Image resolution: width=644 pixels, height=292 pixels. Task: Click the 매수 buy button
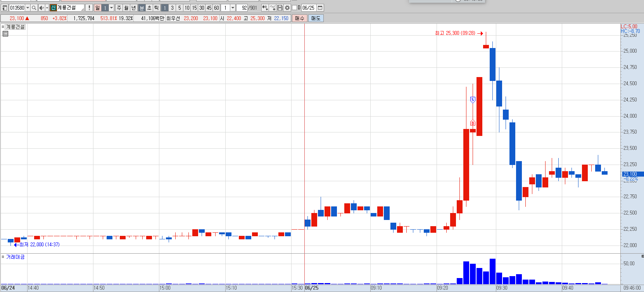[x=300, y=18]
